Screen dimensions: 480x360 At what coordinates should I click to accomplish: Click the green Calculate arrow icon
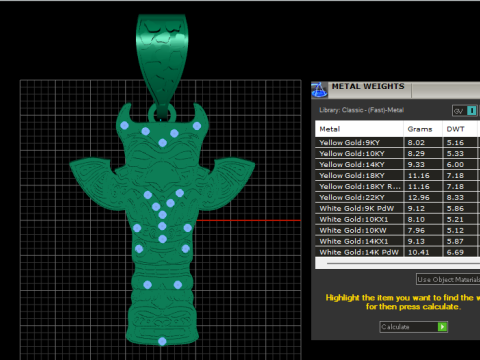[x=442, y=327]
